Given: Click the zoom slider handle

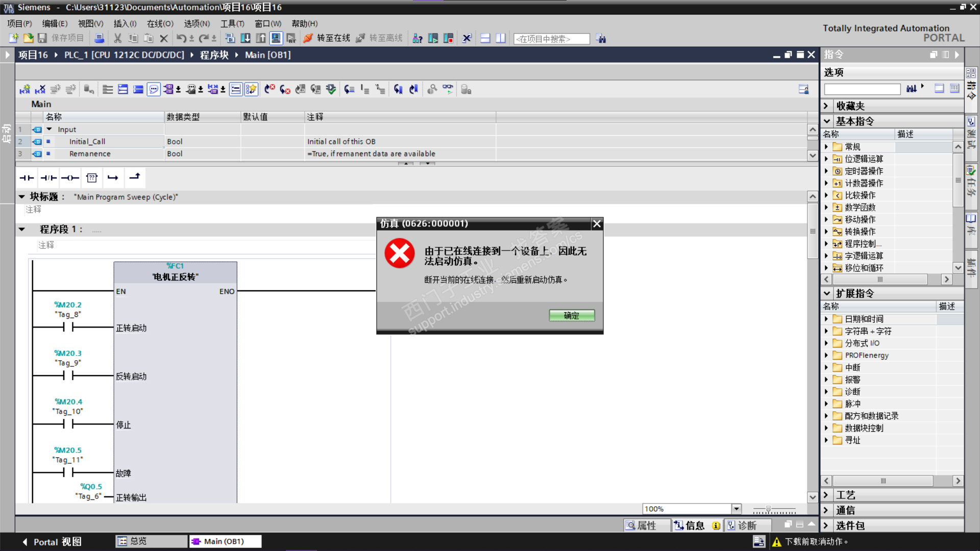Looking at the screenshot, I should 768,509.
